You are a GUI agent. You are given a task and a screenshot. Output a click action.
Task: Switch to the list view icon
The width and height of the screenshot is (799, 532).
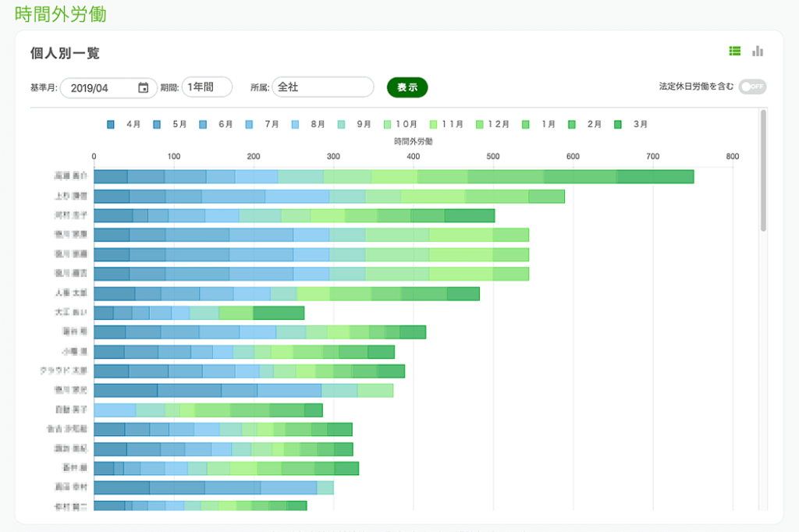point(734,51)
